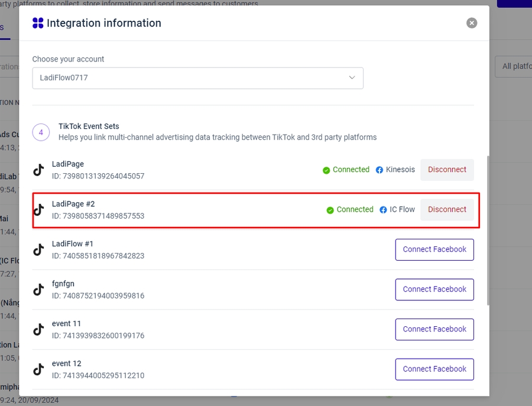Click the TikTok icon beside fgnfgn
This screenshot has height=406, width=532.
click(38, 290)
